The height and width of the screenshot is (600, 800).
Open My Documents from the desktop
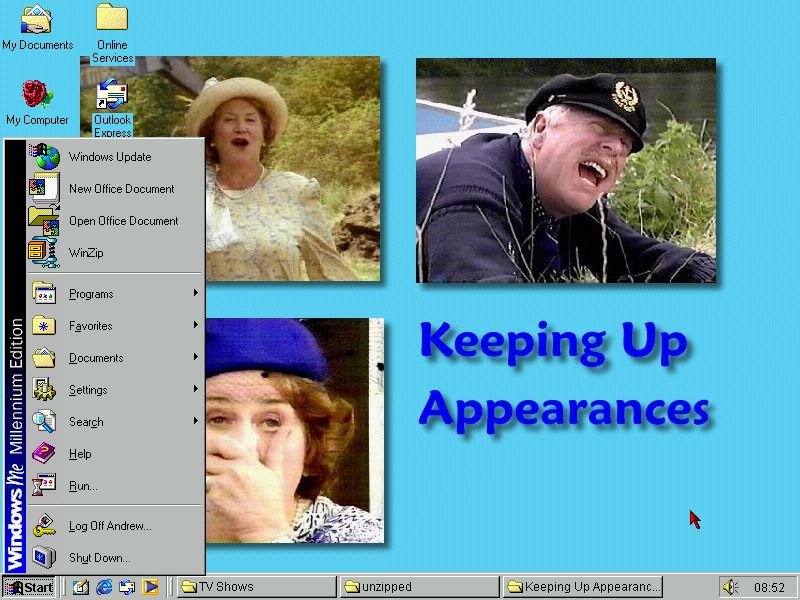[x=38, y=18]
